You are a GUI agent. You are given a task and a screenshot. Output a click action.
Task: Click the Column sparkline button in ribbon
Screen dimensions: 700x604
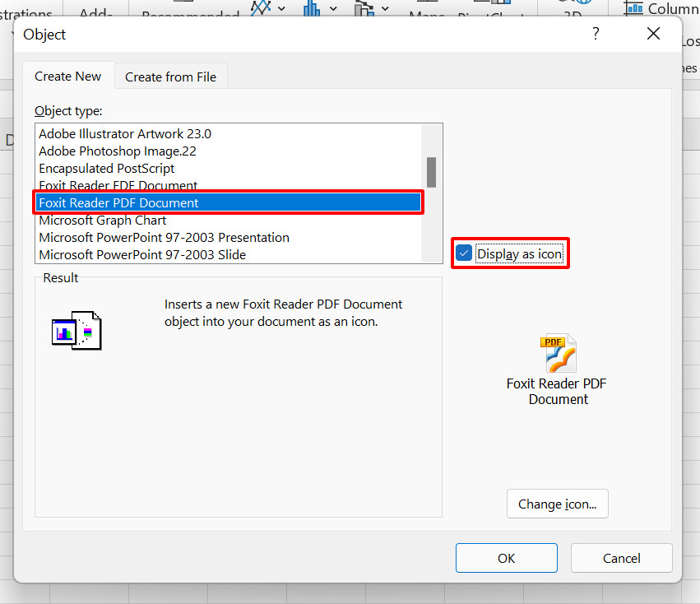click(x=661, y=8)
